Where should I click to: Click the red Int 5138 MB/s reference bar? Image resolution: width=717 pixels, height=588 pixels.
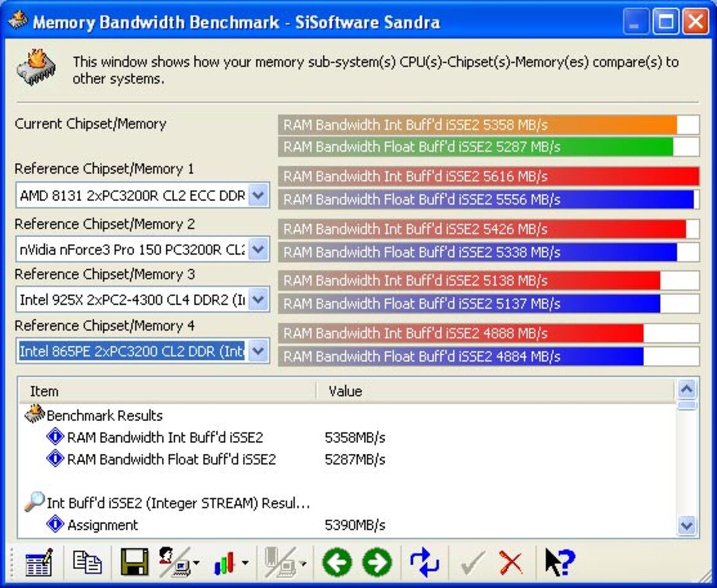click(489, 280)
